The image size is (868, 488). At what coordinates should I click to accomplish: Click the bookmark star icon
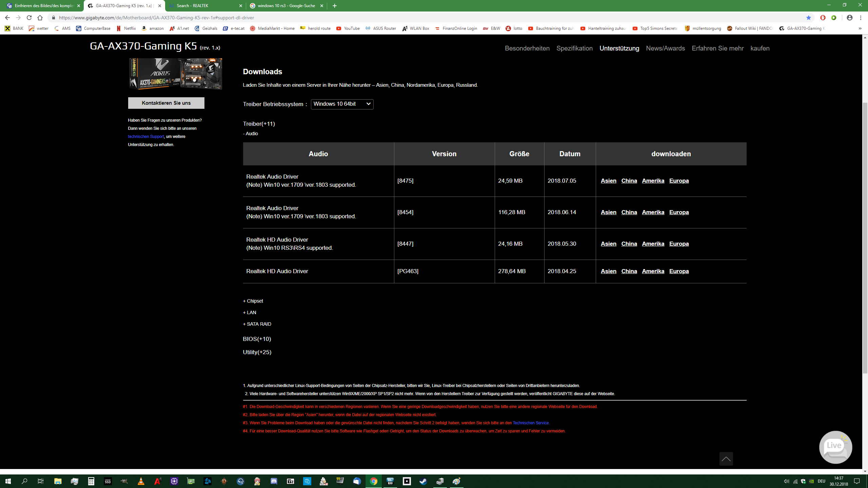(809, 18)
